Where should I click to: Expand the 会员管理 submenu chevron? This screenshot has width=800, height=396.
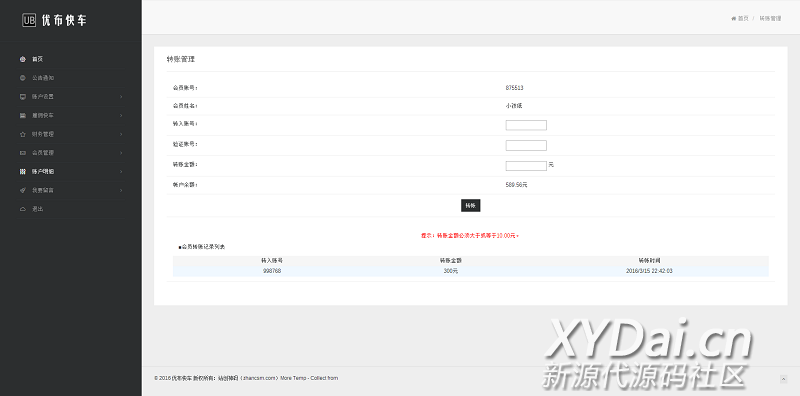tap(121, 153)
